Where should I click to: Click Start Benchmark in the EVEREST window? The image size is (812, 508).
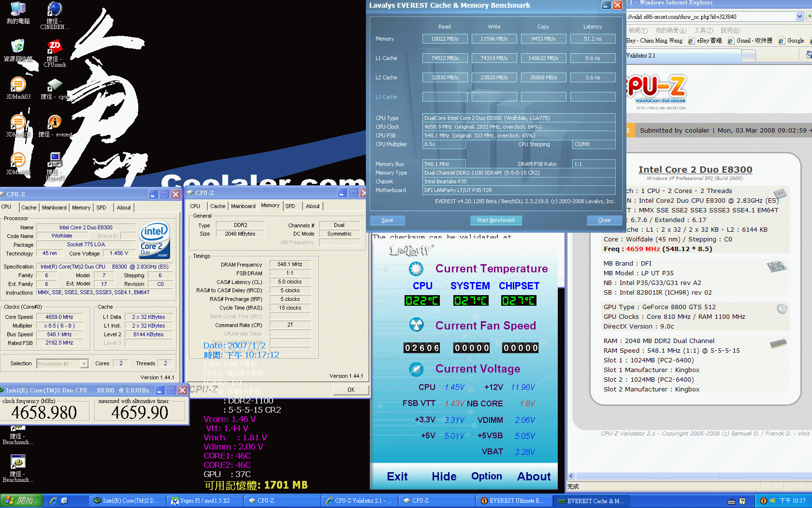(x=496, y=220)
